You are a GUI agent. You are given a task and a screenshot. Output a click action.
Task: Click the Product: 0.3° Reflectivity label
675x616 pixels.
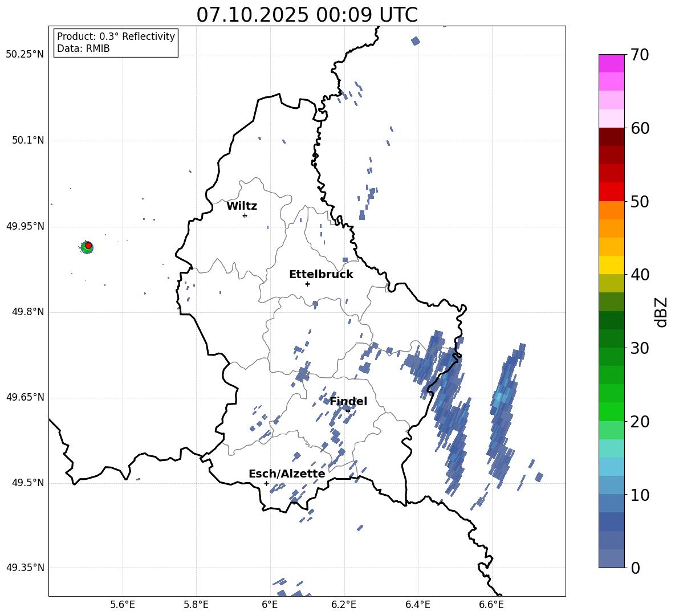click(116, 36)
